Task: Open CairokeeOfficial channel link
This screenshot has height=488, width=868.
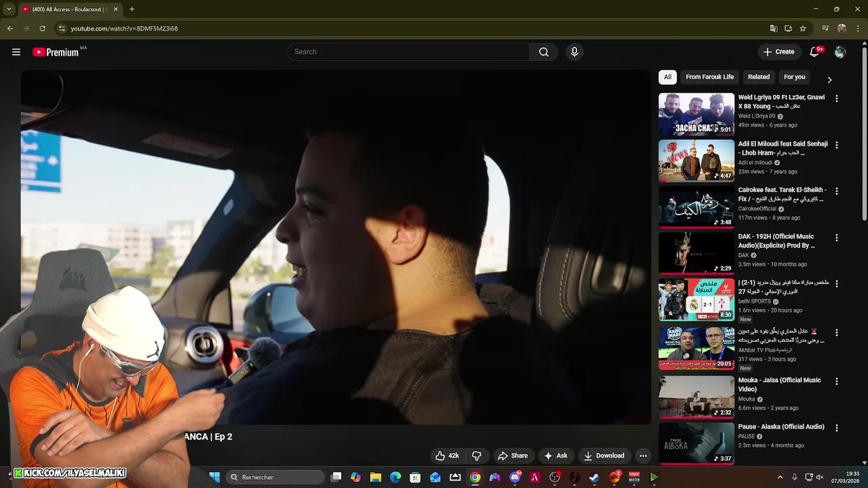Action: tap(757, 209)
